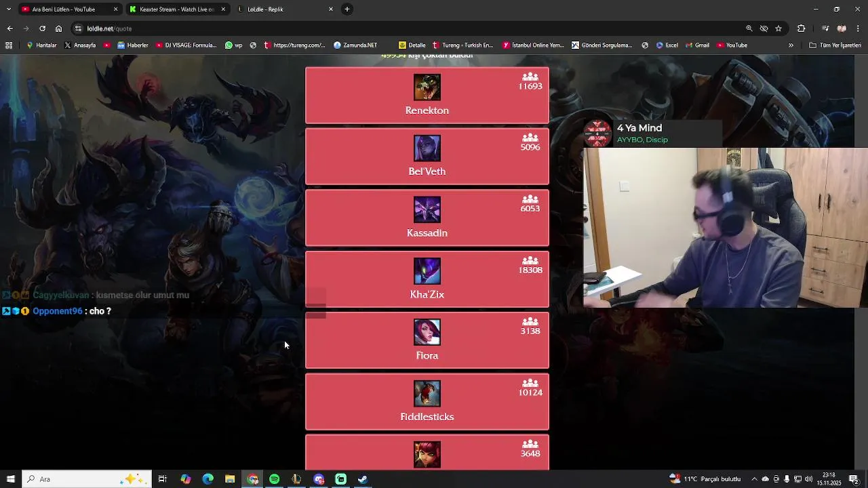Click the 3138 player count

coord(530,331)
